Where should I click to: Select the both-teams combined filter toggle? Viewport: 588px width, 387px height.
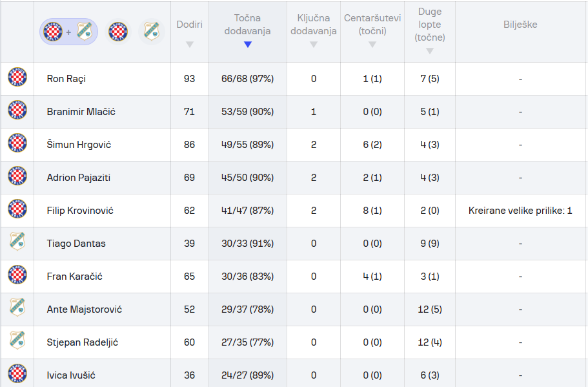click(x=68, y=32)
